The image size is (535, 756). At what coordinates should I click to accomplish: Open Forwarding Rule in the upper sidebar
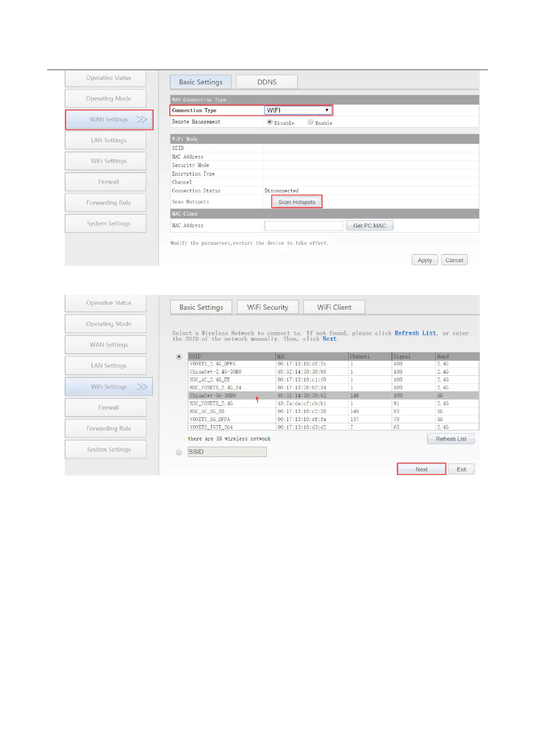pos(106,202)
